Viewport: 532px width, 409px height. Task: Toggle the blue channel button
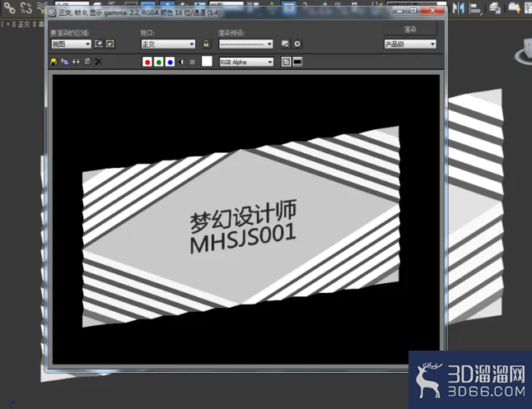click(170, 62)
